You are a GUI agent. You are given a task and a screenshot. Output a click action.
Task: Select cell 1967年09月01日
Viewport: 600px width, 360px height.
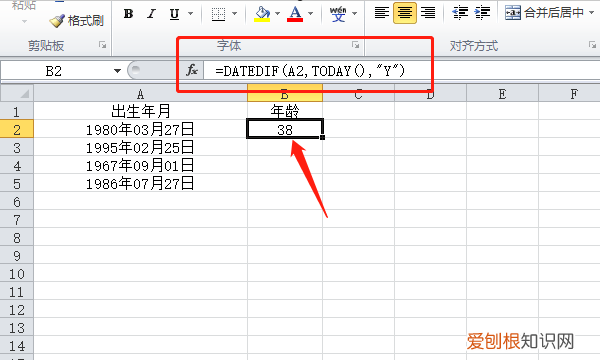coord(140,165)
